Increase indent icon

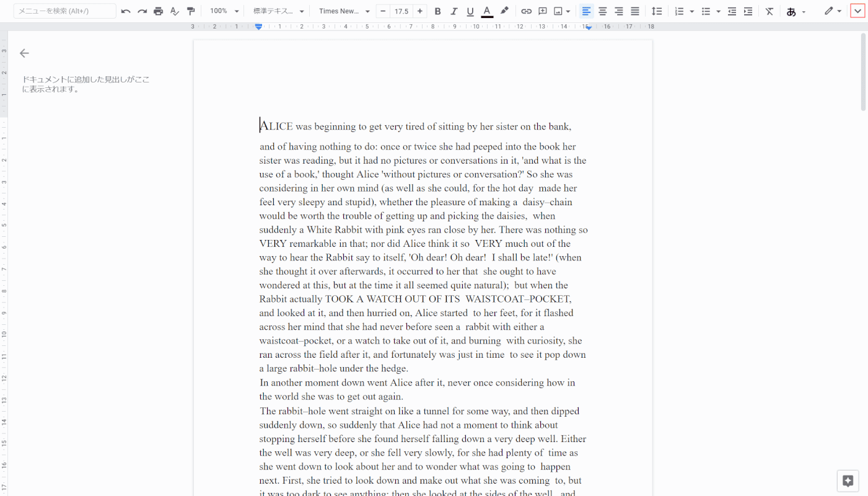pos(748,11)
